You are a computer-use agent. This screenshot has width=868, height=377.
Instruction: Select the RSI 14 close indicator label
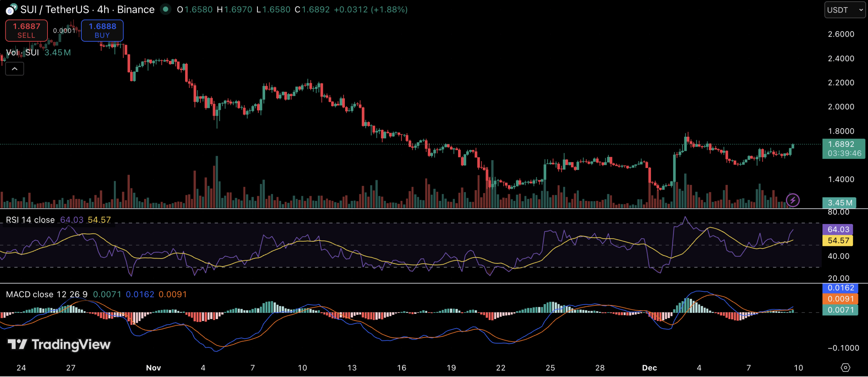[30, 220]
